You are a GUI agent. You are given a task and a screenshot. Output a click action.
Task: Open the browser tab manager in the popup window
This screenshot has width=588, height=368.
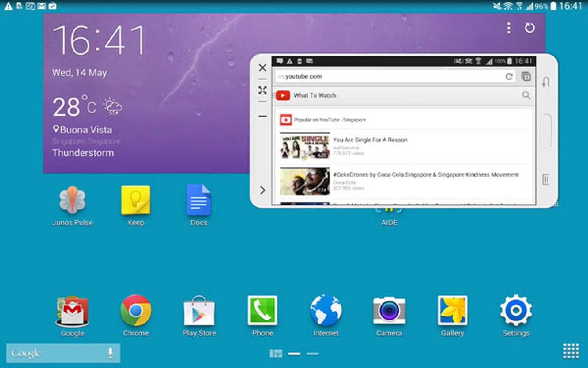click(x=526, y=77)
